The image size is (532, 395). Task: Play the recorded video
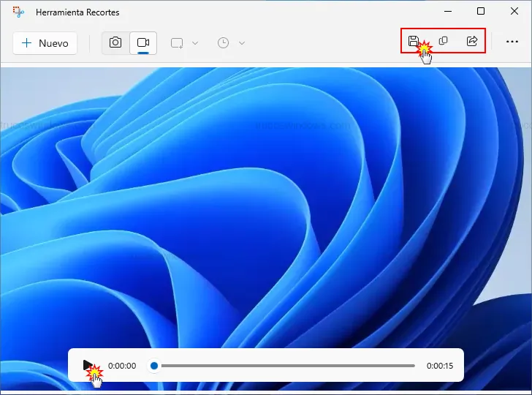(88, 365)
